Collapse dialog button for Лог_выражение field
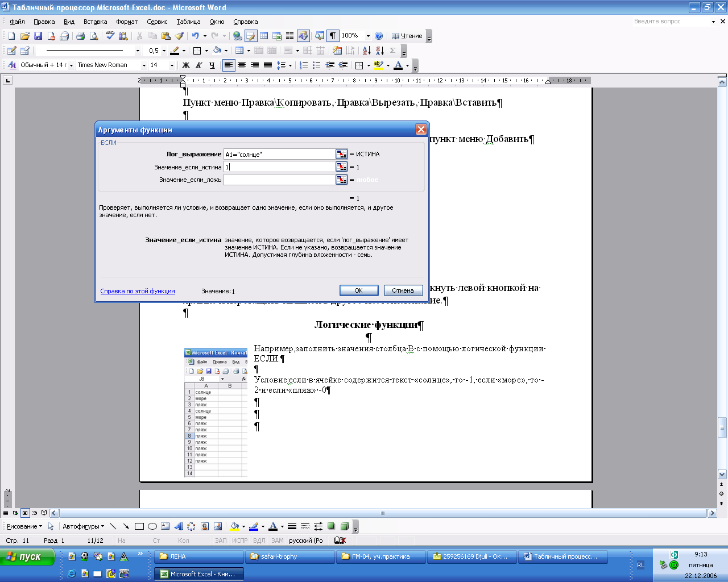This screenshot has height=582, width=728. (341, 154)
